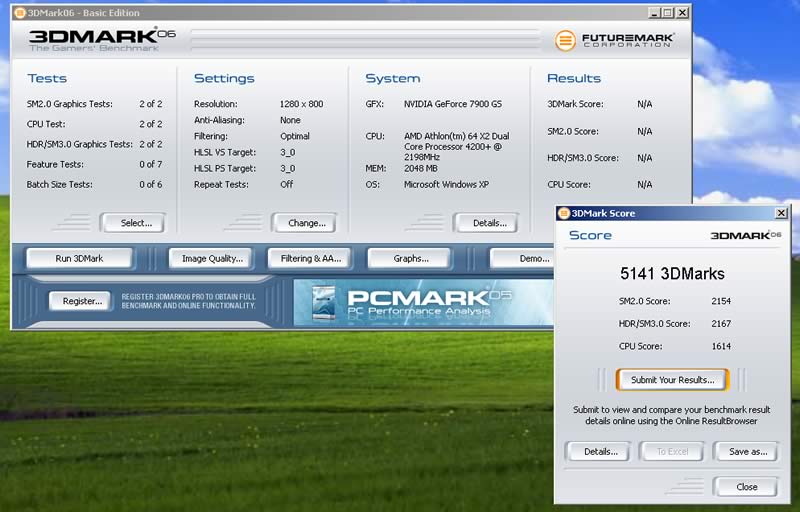Screen dimensions: 800x512
Task: Show the Graphs window
Action: tap(410, 258)
